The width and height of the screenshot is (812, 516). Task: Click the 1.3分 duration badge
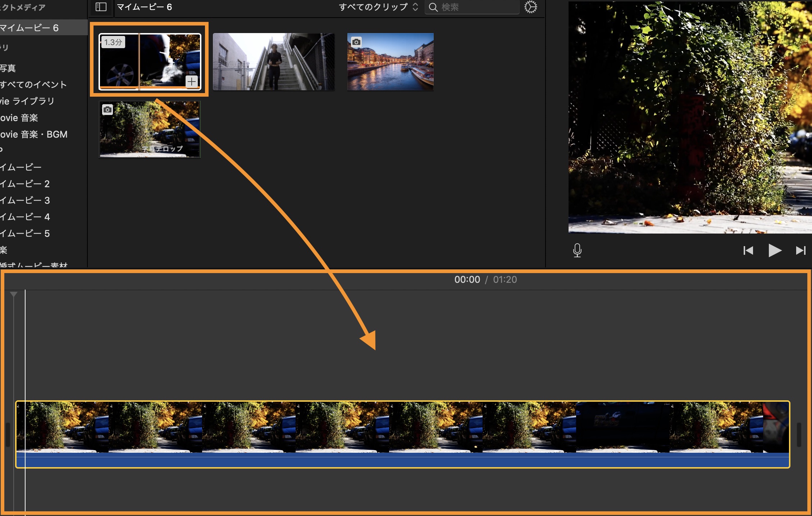[113, 42]
